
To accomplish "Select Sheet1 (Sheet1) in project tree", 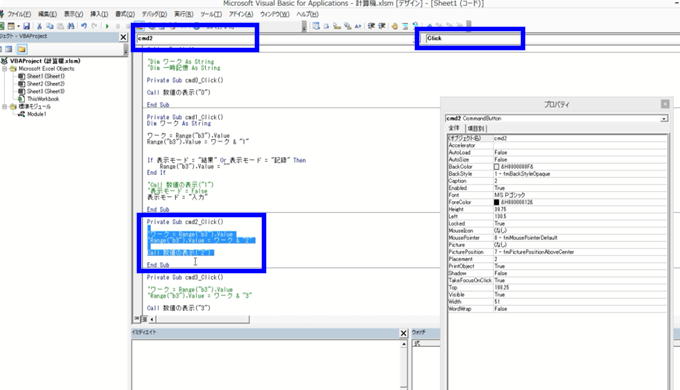I will [46, 76].
